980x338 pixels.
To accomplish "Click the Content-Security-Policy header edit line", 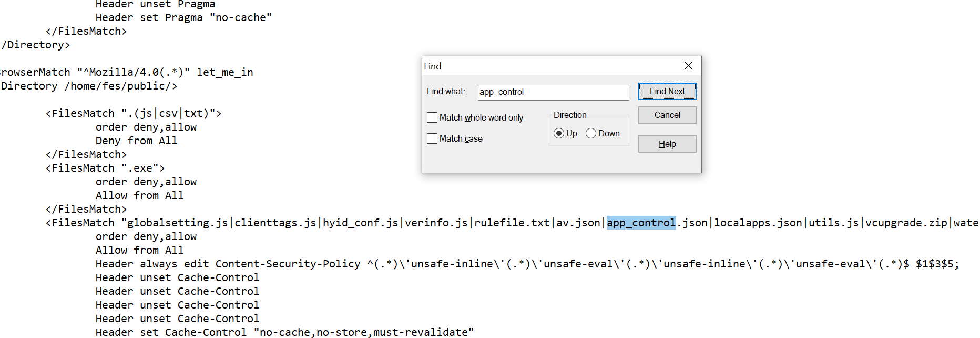I will point(526,264).
